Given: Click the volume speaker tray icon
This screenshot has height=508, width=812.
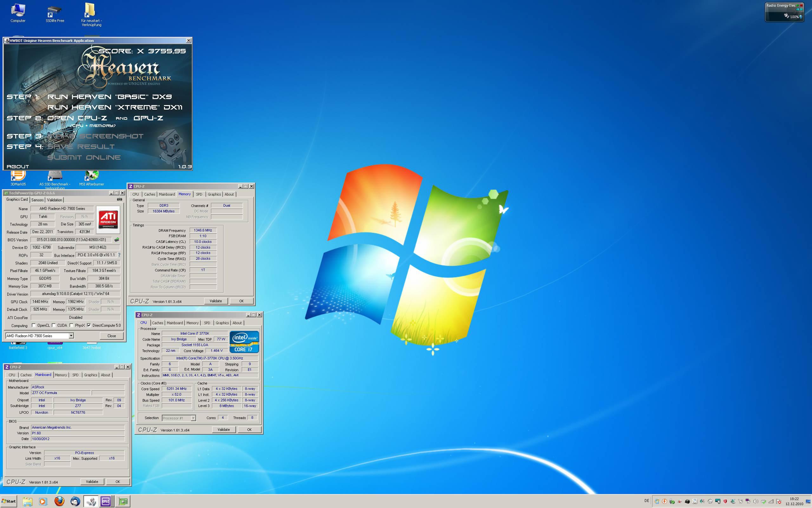Looking at the screenshot, I should [x=756, y=501].
